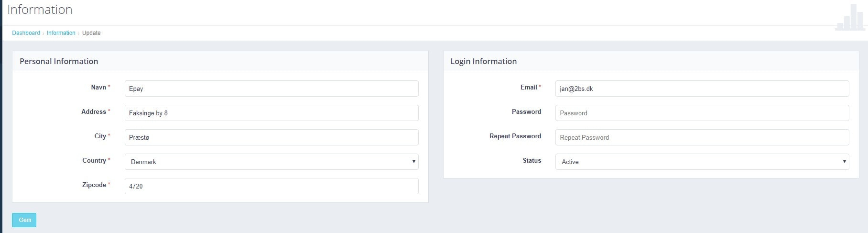The height and width of the screenshot is (233, 868).
Task: Click the Status field label
Action: pyautogui.click(x=532, y=161)
